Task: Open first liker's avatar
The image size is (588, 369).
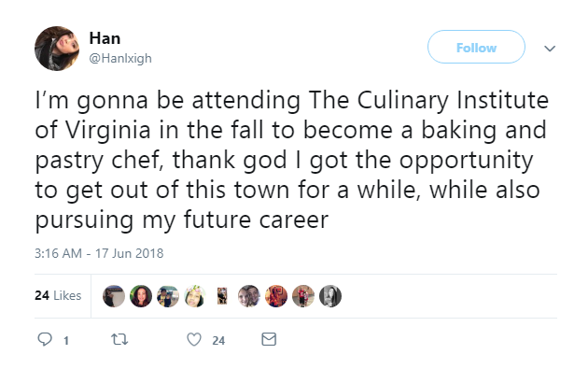Action: pyautogui.click(x=114, y=296)
